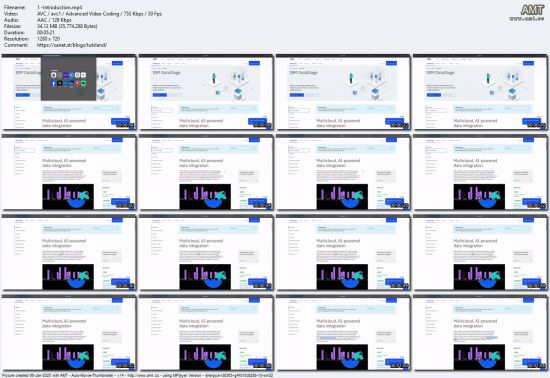Open the first-row third video thumbnail
Image resolution: width=550 pixels, height=378 pixels.
click(x=343, y=92)
